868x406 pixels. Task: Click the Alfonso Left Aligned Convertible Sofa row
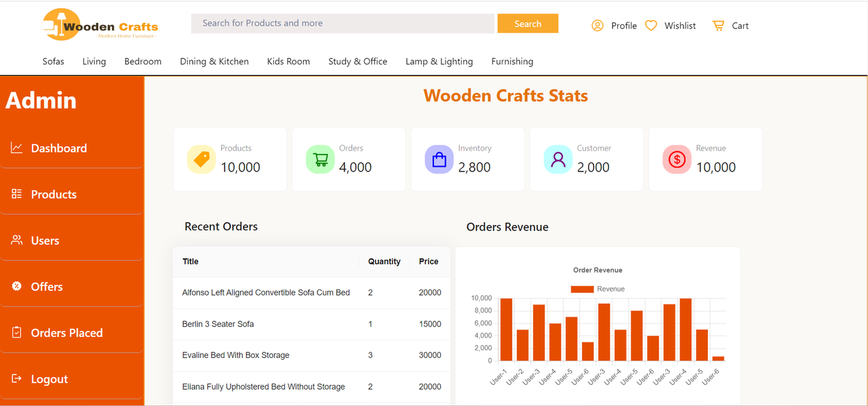tap(311, 293)
